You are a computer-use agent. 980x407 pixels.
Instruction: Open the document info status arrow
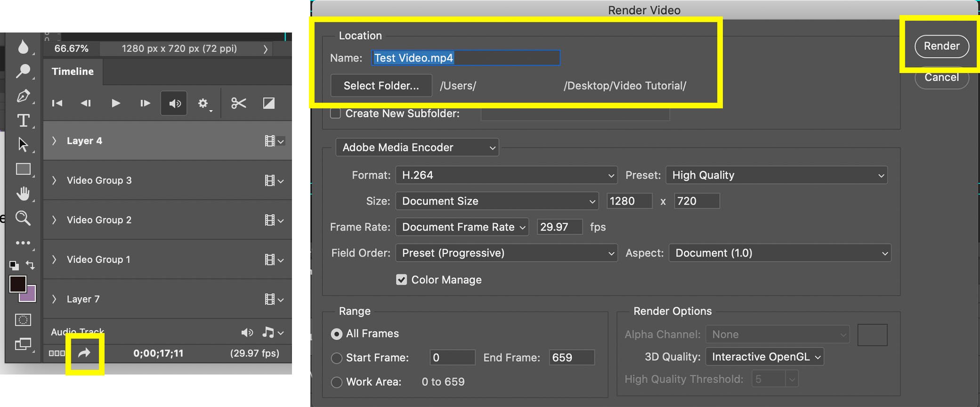pyautogui.click(x=266, y=49)
